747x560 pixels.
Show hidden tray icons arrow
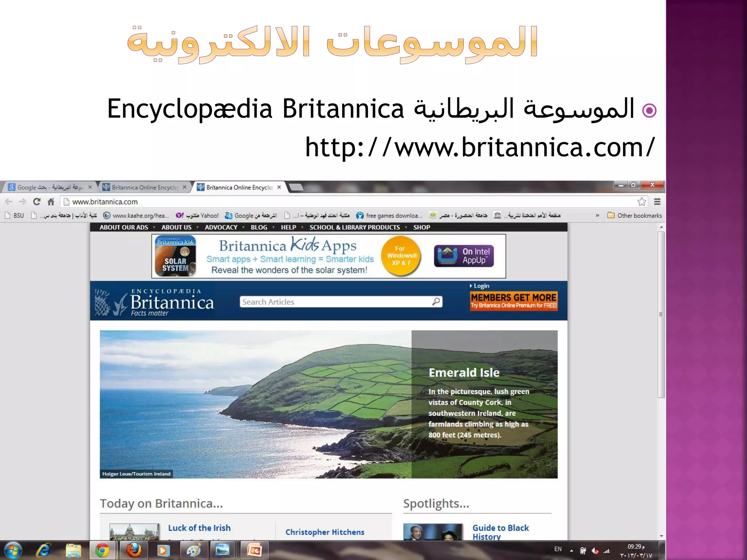572,551
